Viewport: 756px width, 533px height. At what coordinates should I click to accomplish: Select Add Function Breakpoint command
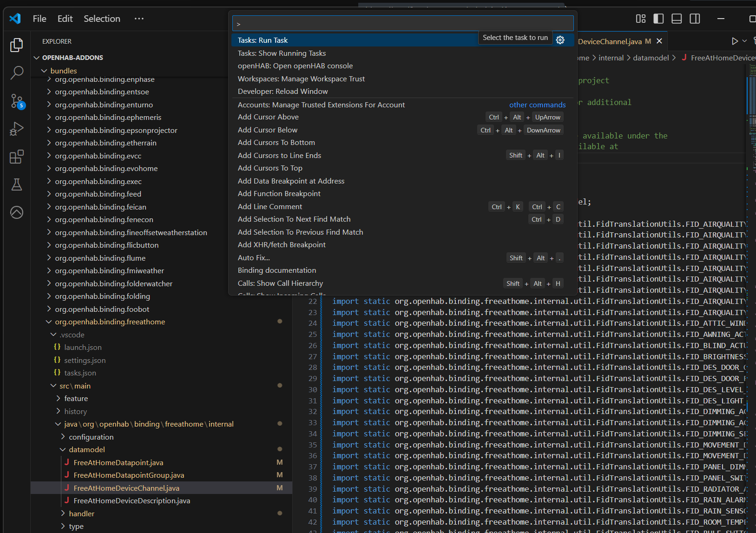(x=403, y=193)
